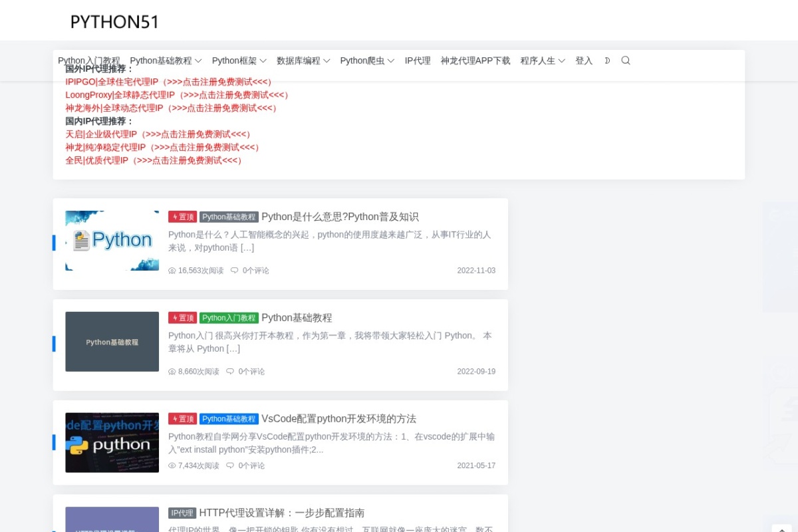Open 全民优质代理IP link
The width and height of the screenshot is (798, 532).
(x=156, y=160)
